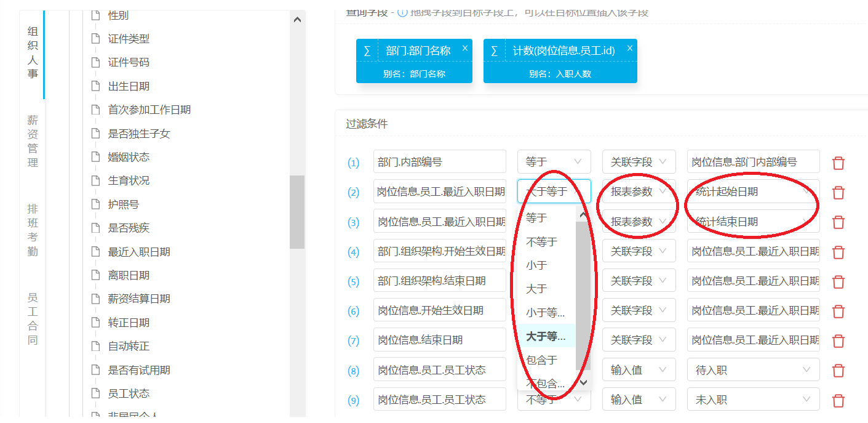The width and height of the screenshot is (868, 423).
Task: Open 统计起始日期 parameter dropdown
Action: pyautogui.click(x=753, y=191)
